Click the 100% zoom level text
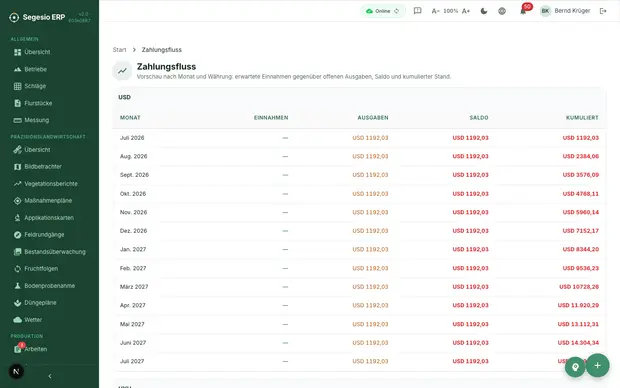Viewport: 620px width, 388px height. [x=450, y=11]
